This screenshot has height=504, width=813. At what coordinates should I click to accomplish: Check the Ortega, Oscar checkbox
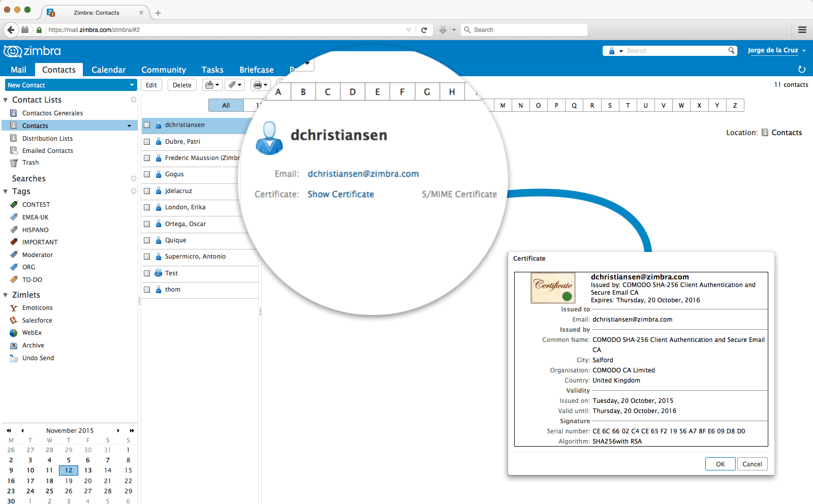point(147,224)
